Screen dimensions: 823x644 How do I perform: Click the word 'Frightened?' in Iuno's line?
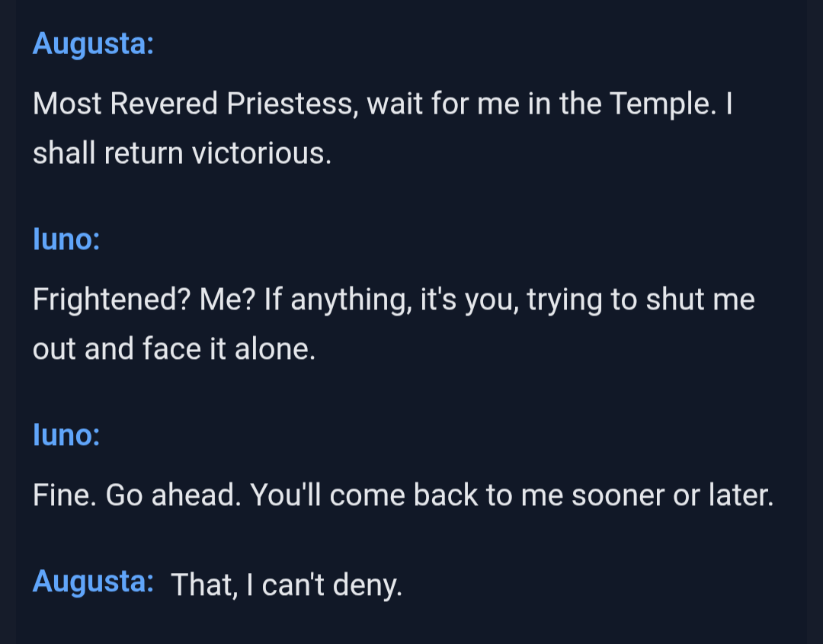111,300
